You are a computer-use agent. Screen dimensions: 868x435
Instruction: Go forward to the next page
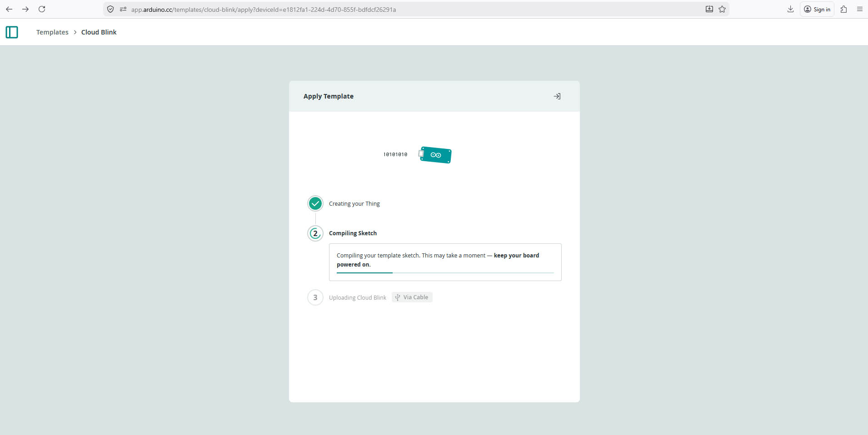[x=25, y=9]
